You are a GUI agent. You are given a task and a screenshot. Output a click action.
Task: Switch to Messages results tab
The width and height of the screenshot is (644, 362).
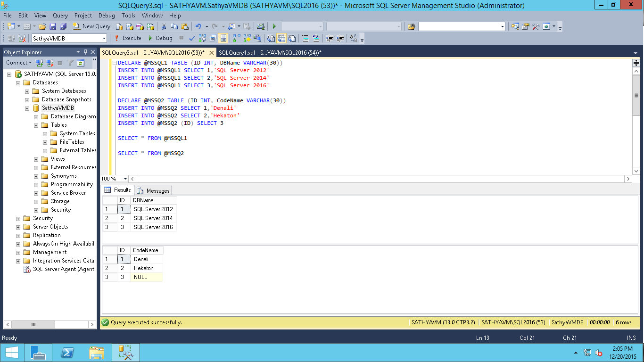coord(154,190)
